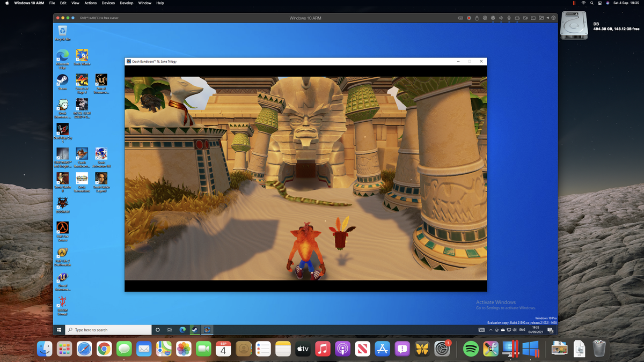Open the File menu
644x362 pixels.
pyautogui.click(x=52, y=3)
